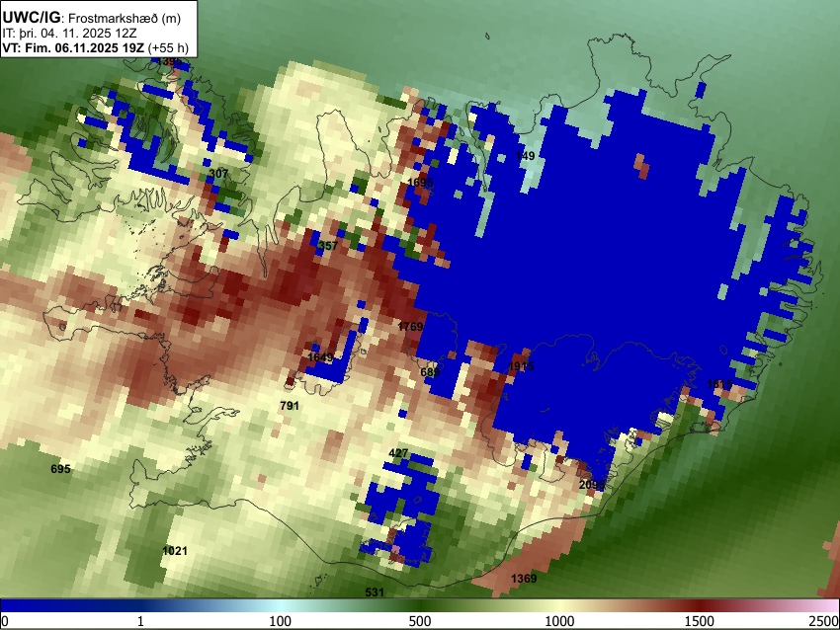Click the map value label 1769
Image resolution: width=840 pixels, height=630 pixels.
(410, 327)
